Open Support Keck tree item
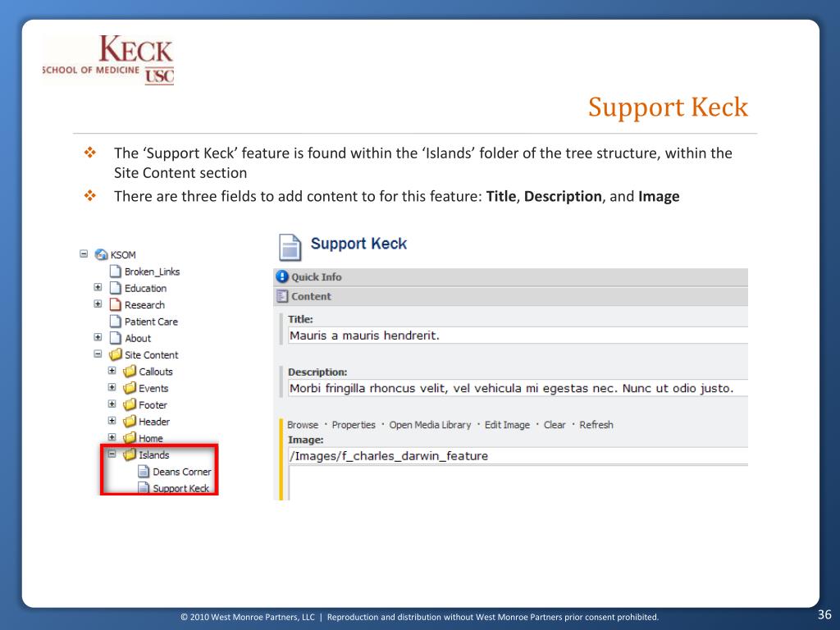Viewport: 840px width, 630px height. 181,488
